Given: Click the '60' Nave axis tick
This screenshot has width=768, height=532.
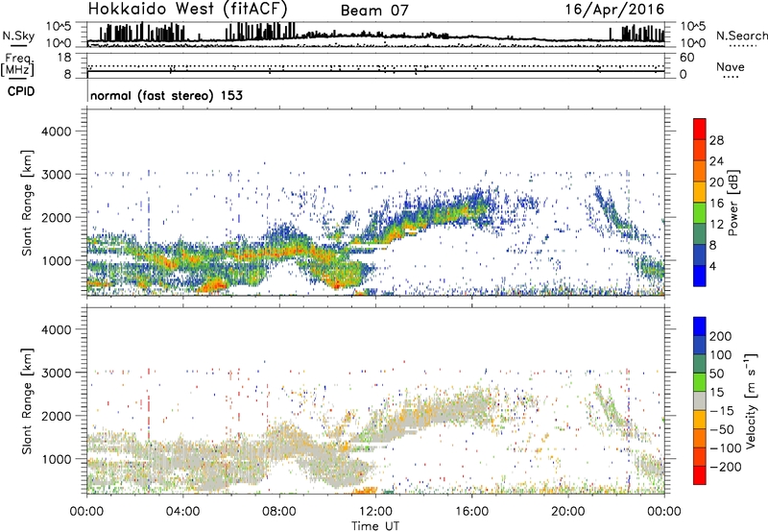Looking at the screenshot, I should point(687,58).
